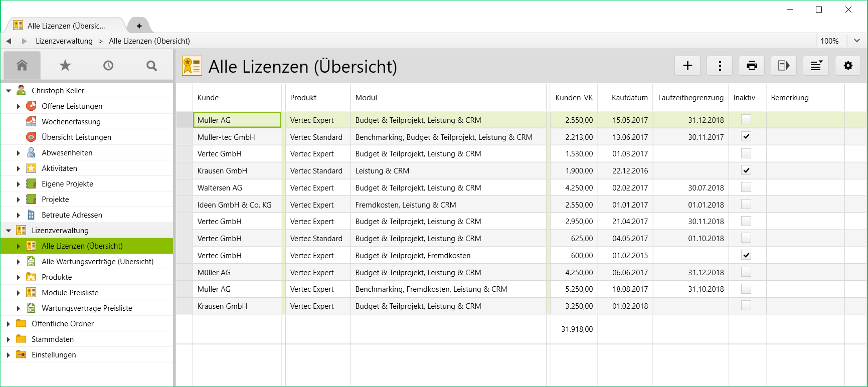Click the Abwesenheiten tree icon
The height and width of the screenshot is (387, 868).
(x=31, y=152)
